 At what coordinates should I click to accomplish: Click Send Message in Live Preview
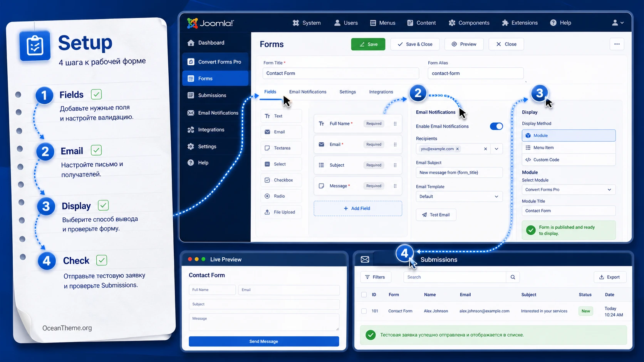tap(264, 342)
